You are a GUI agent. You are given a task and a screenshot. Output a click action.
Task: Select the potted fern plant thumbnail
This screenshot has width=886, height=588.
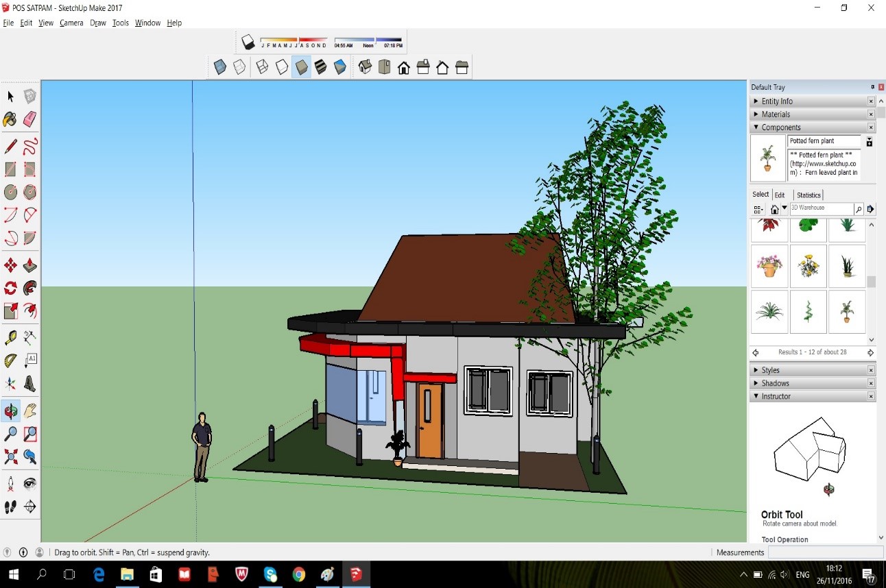pos(768,158)
